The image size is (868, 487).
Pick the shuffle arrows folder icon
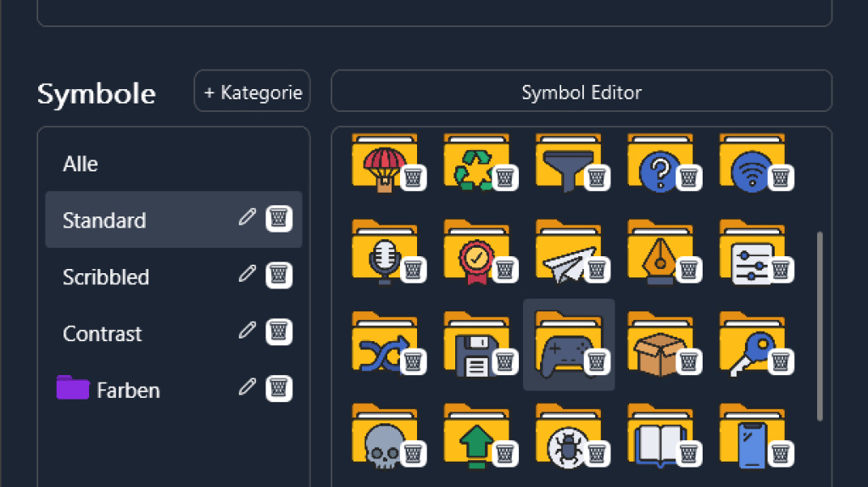click(377, 344)
